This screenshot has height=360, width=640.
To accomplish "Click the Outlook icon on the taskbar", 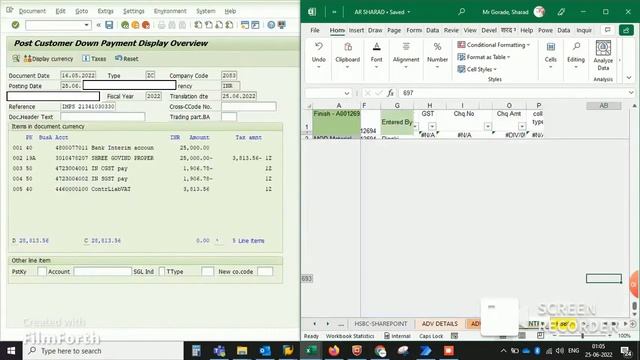I will pyautogui.click(x=265, y=351).
